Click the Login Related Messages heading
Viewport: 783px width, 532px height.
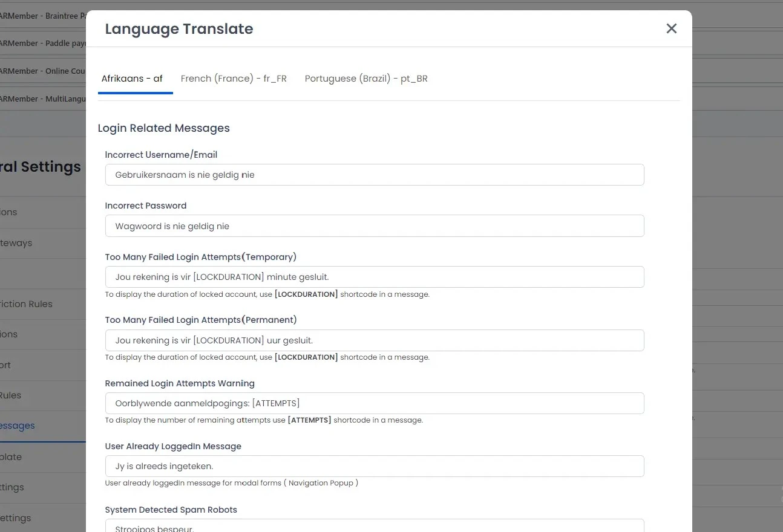[163, 128]
